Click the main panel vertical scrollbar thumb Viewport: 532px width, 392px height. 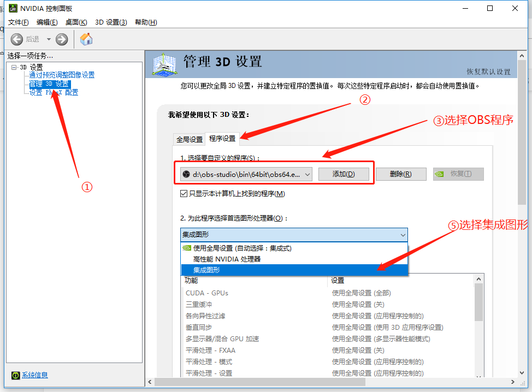tap(522, 132)
